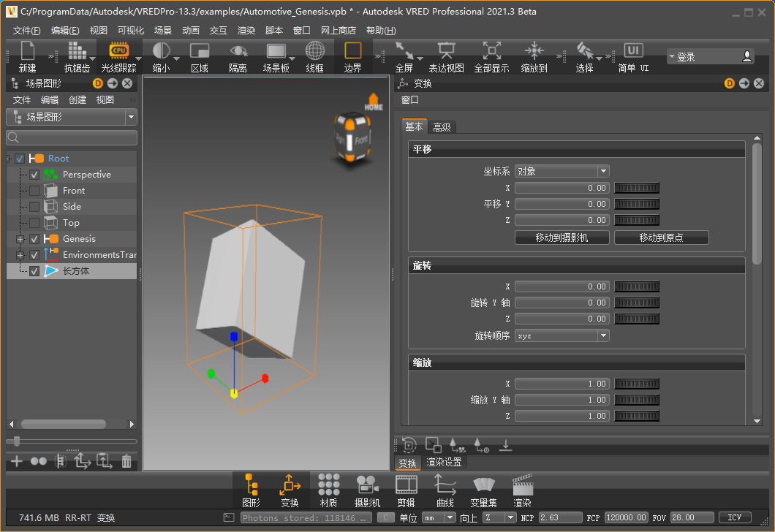Toggle Root node visibility checkbox

point(20,159)
